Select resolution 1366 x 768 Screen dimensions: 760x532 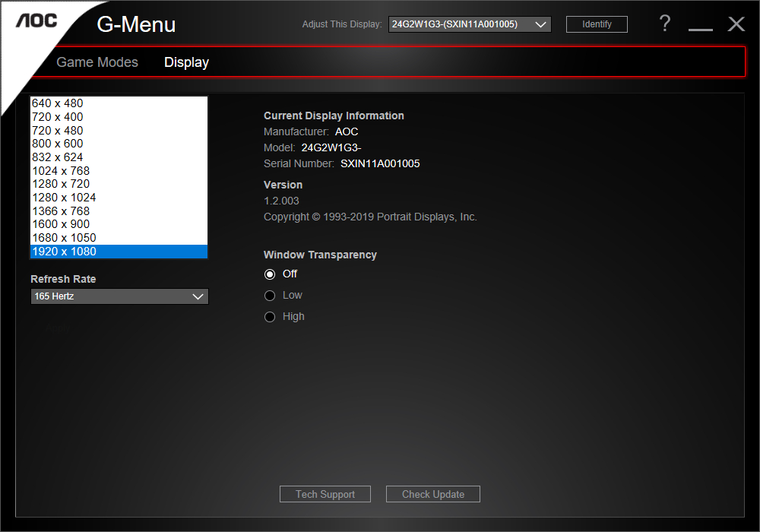119,211
